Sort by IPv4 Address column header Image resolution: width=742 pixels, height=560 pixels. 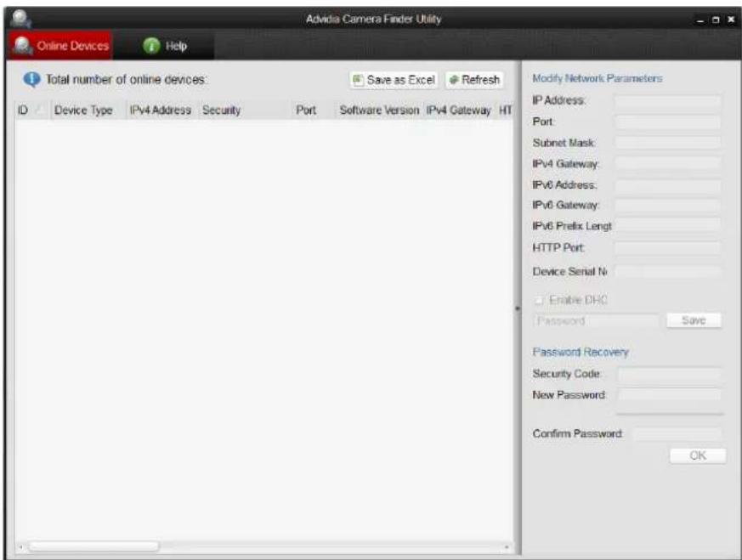tap(161, 110)
